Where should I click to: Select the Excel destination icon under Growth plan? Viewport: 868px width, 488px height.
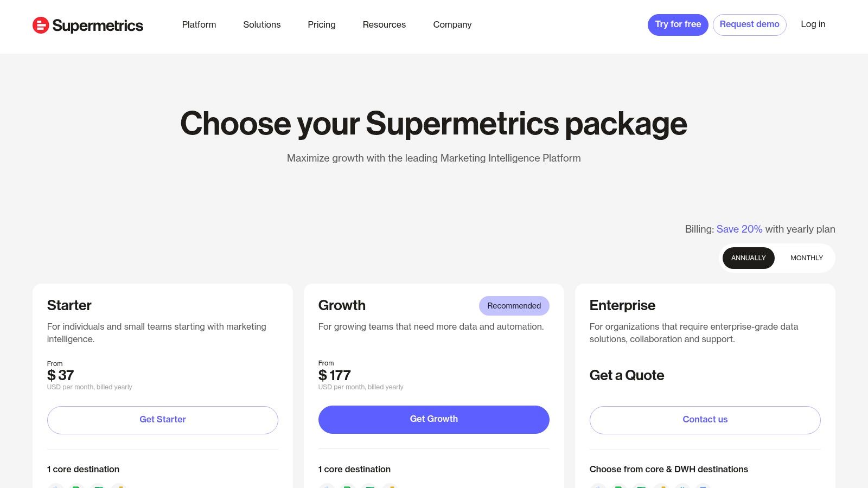point(369,487)
